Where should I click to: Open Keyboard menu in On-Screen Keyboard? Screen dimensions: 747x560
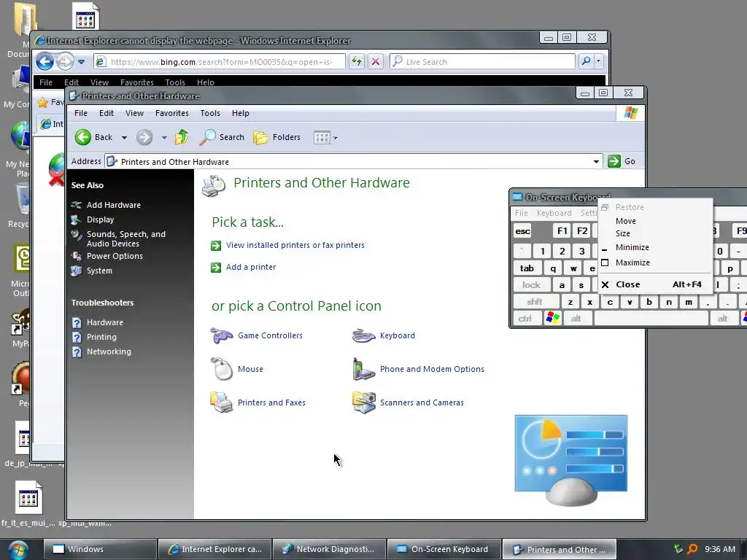pyautogui.click(x=554, y=213)
